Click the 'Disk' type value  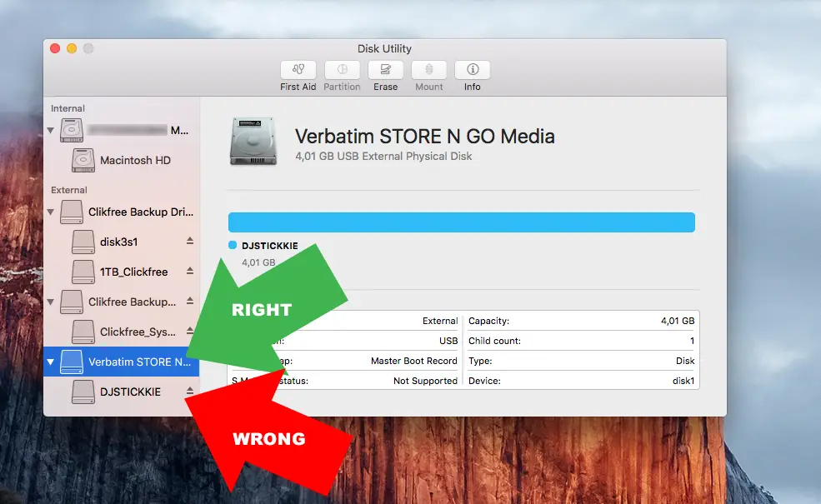(685, 361)
